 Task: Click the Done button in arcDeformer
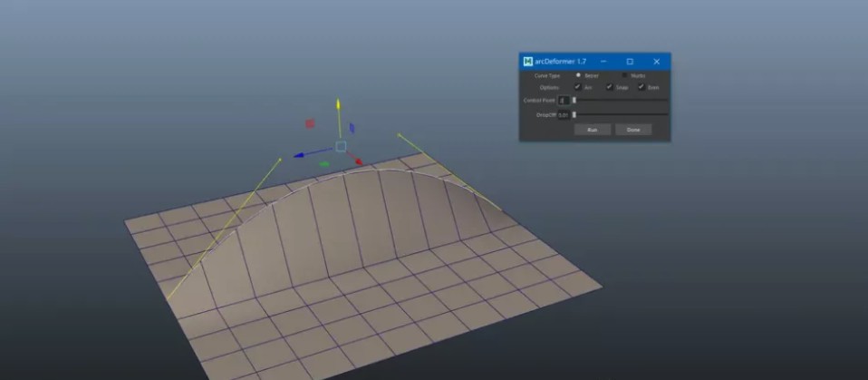(x=633, y=130)
